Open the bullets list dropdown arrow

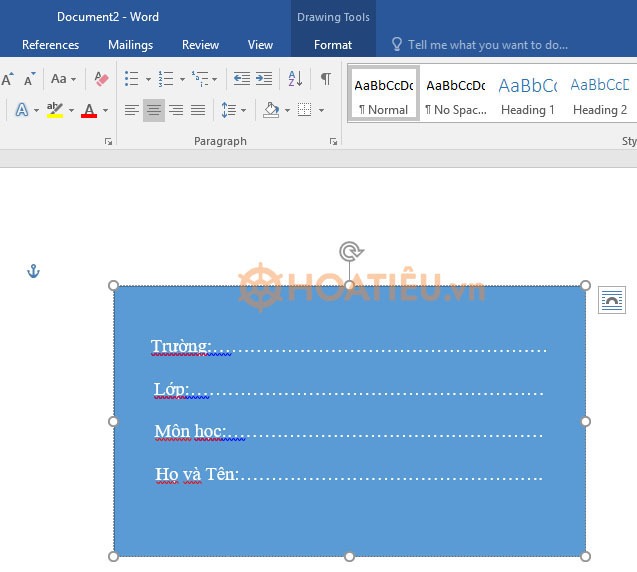click(149, 79)
